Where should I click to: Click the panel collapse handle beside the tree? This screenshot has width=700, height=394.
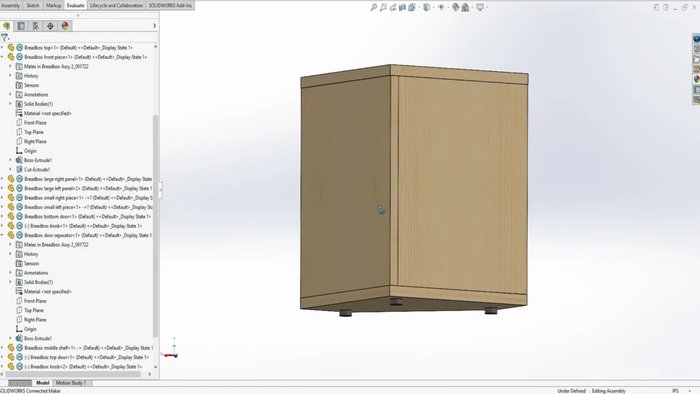click(x=161, y=190)
